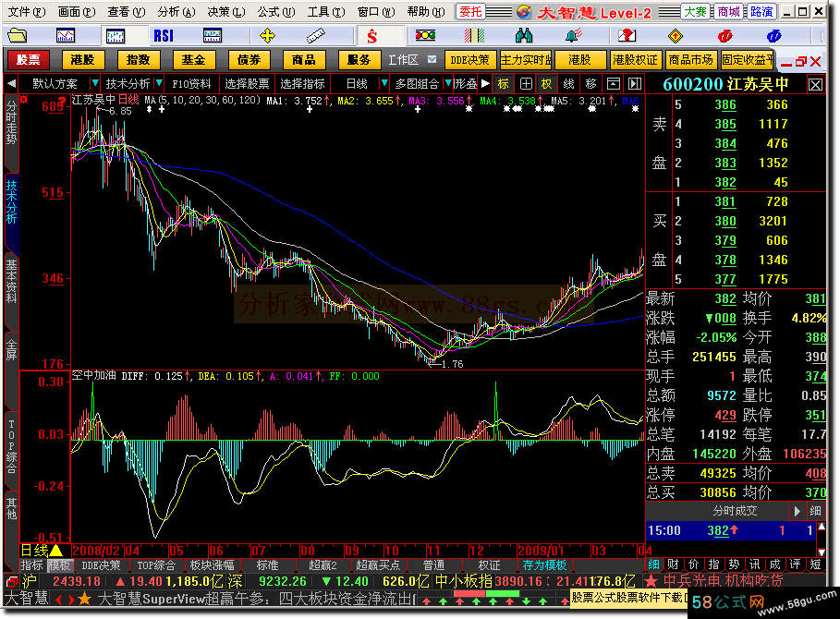Viewport: 840px width, 619px height.
Task: Click the 2009/01 date on time axis
Action: click(x=540, y=551)
